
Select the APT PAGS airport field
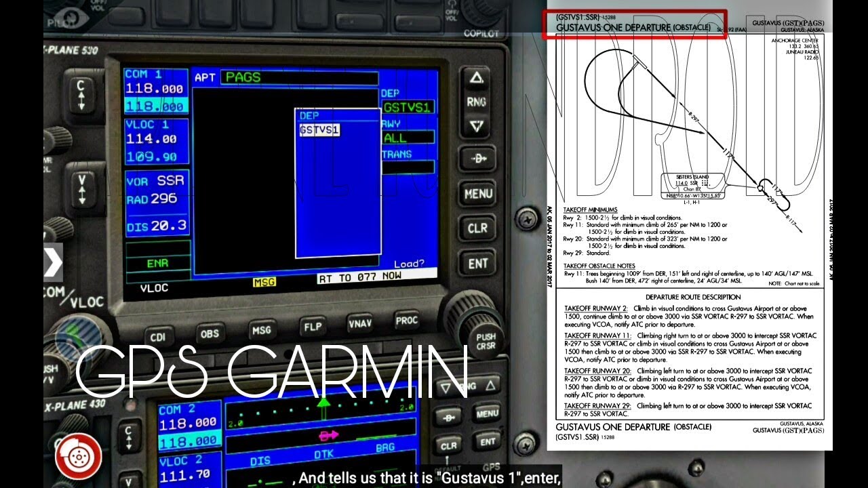tap(298, 78)
